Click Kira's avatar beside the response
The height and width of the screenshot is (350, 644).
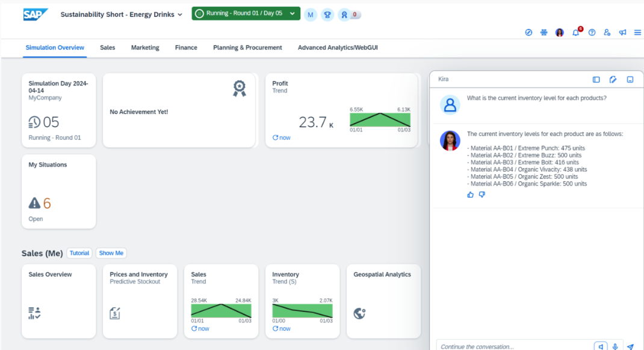(450, 140)
